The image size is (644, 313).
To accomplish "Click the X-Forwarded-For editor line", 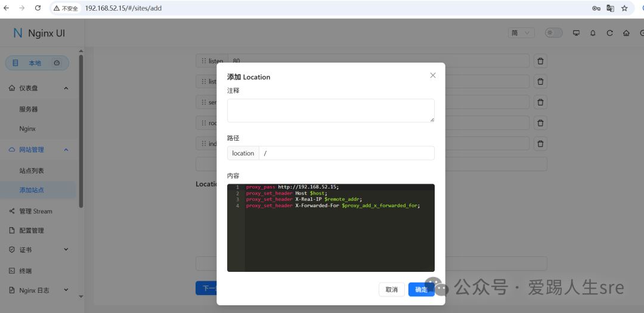I will coord(333,206).
